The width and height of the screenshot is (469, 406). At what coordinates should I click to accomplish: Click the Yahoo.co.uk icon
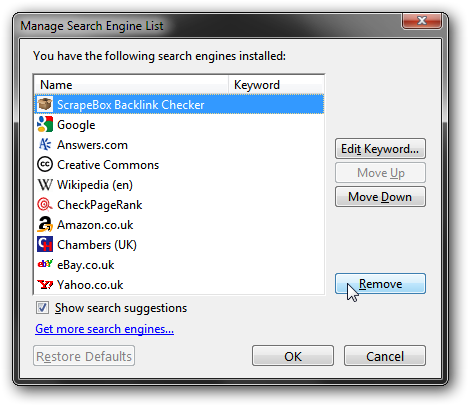pyautogui.click(x=45, y=284)
